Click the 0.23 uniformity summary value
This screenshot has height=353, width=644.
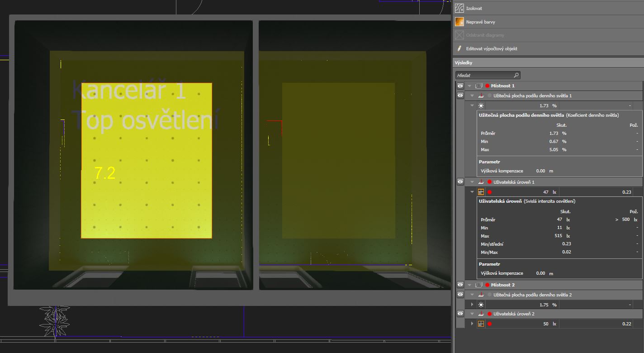(x=627, y=192)
